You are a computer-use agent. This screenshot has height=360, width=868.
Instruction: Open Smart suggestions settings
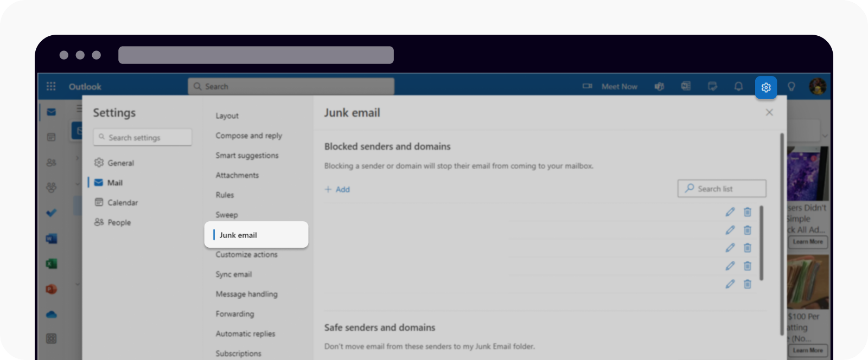point(247,155)
